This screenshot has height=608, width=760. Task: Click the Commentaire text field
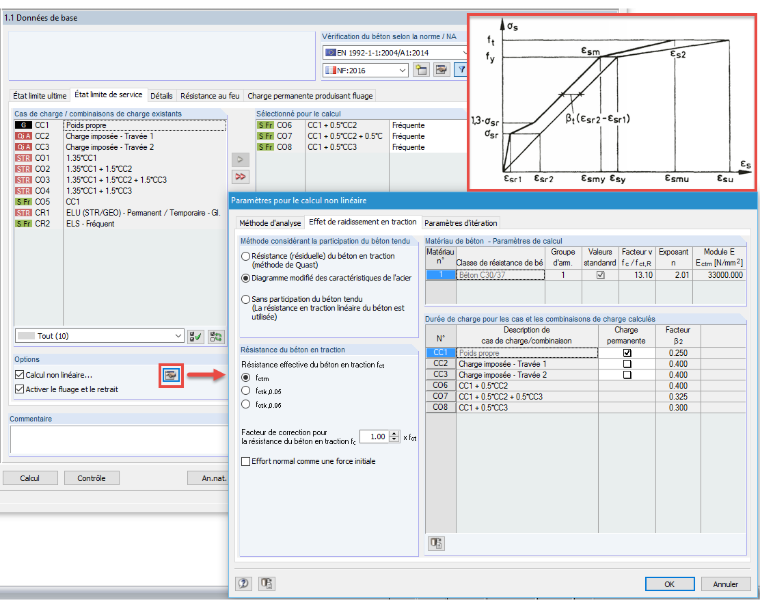pyautogui.click(x=118, y=439)
